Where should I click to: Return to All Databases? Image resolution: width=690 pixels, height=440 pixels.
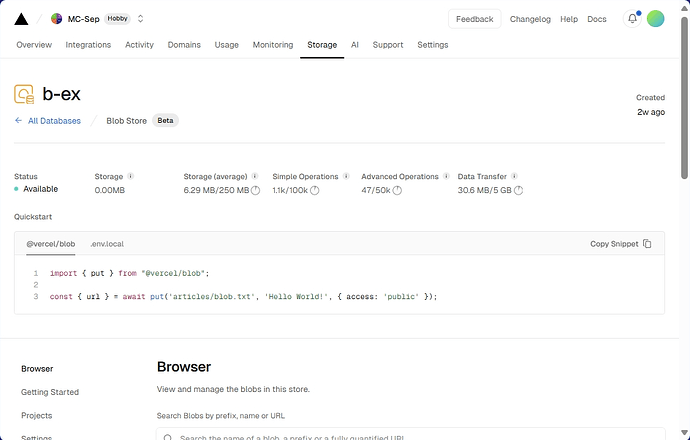pyautogui.click(x=54, y=121)
